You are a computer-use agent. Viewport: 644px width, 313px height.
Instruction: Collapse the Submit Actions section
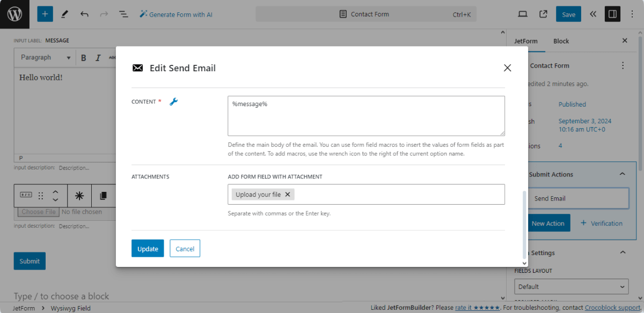[x=622, y=174]
